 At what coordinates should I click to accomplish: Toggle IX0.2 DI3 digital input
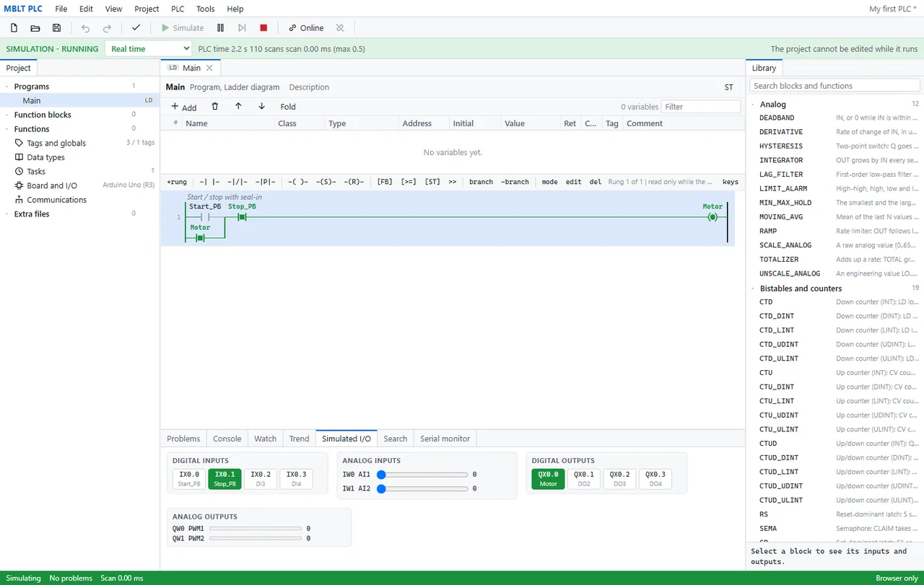[x=261, y=479]
